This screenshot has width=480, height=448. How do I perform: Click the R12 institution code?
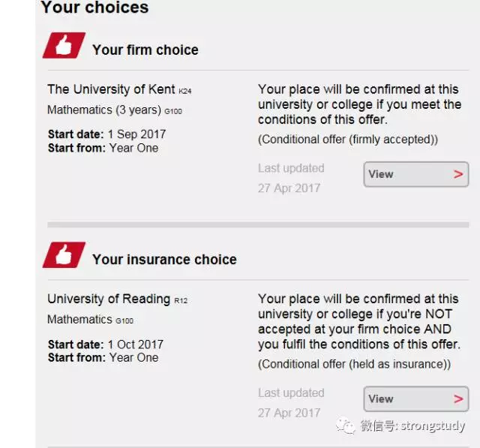(x=181, y=301)
